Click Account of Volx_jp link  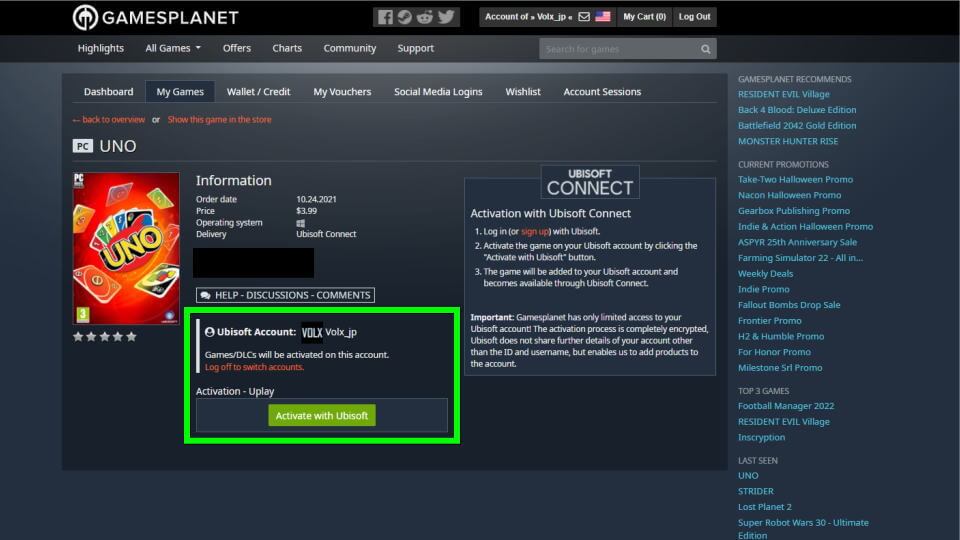tap(528, 17)
